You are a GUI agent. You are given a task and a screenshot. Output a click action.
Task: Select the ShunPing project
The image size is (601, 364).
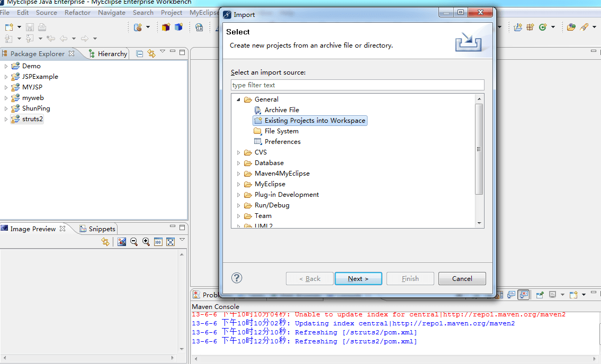coord(36,108)
